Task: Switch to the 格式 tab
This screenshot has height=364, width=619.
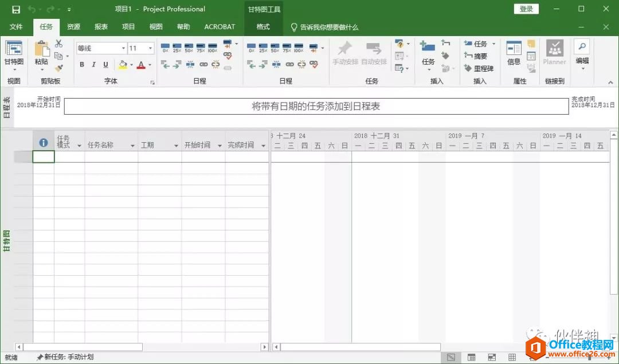Action: point(263,27)
